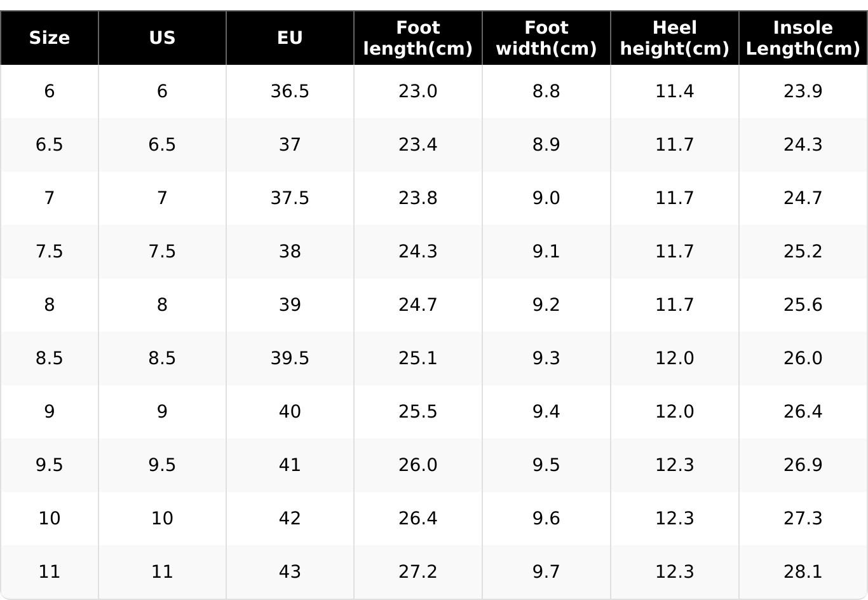
Task: Click the 25.2 insole length cell
Action: click(x=803, y=252)
